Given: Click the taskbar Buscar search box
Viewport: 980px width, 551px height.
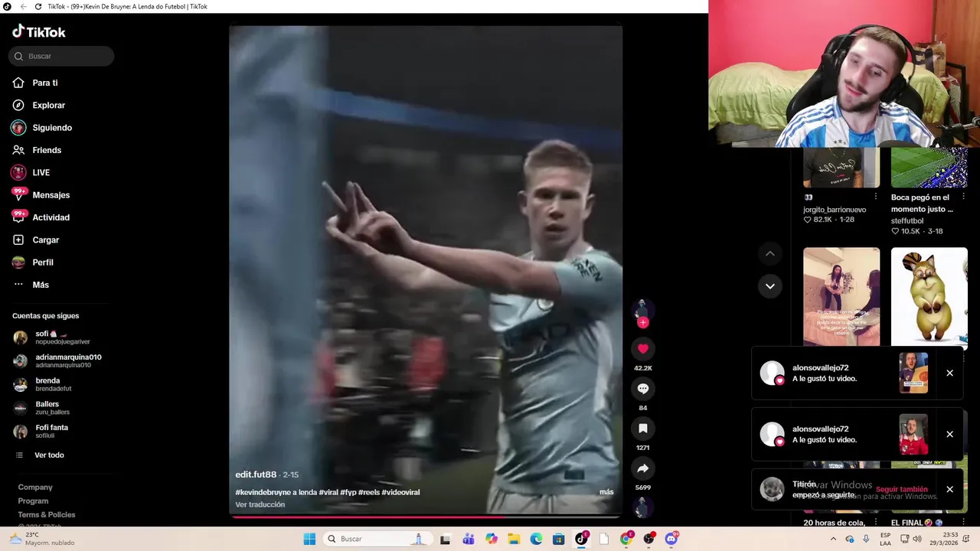Looking at the screenshot, I should (x=377, y=539).
